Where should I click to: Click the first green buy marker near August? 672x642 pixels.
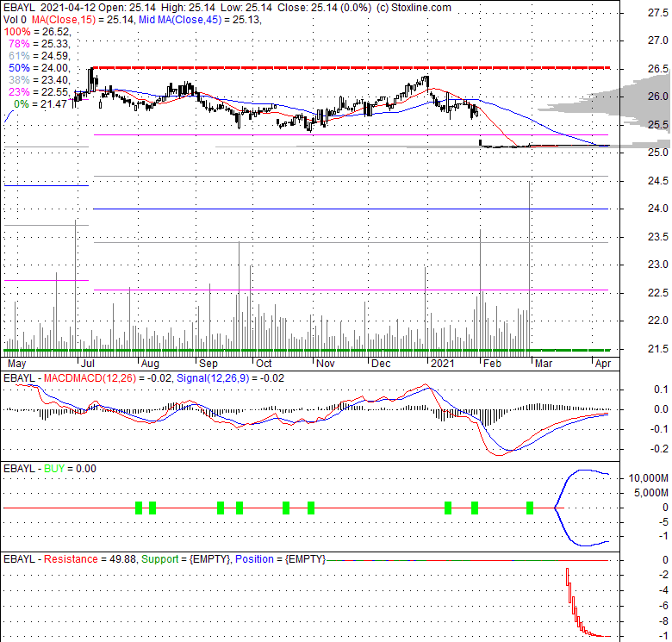(x=139, y=508)
